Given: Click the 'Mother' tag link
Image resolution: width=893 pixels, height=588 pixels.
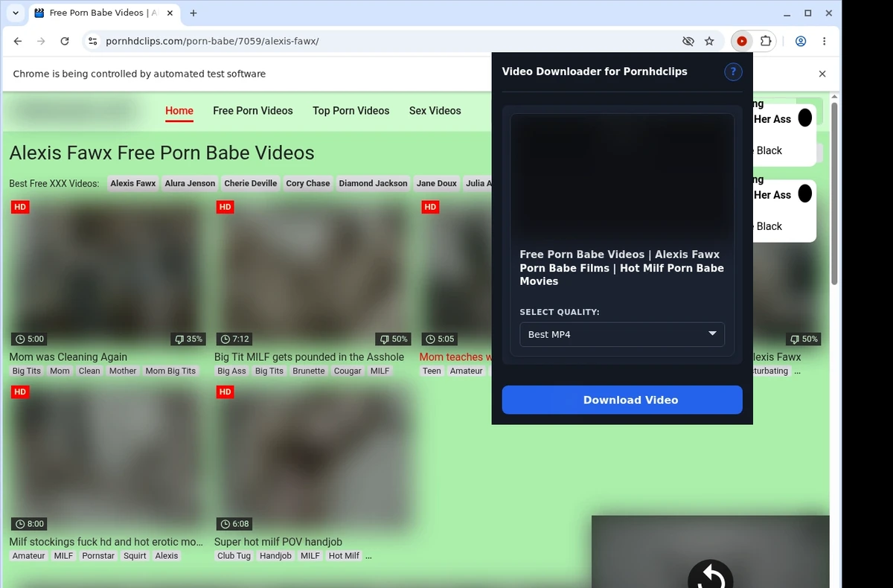Looking at the screenshot, I should [x=123, y=371].
